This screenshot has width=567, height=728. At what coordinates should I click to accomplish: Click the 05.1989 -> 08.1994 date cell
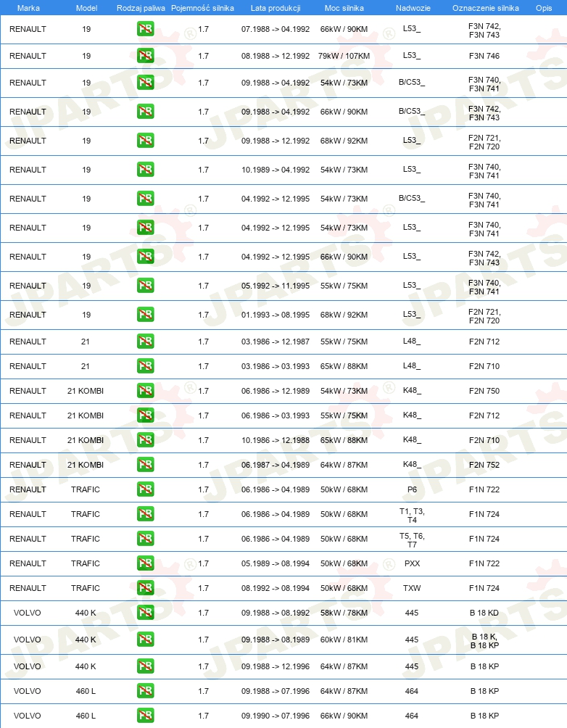(x=276, y=563)
